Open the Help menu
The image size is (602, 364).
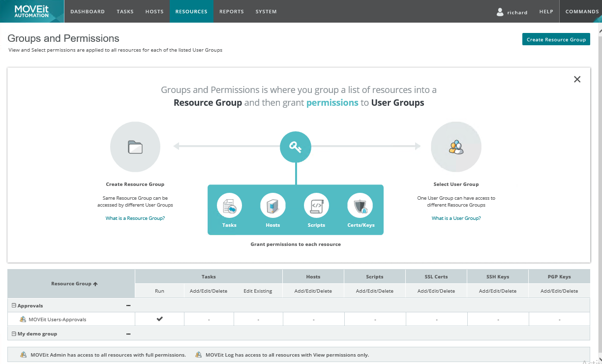(x=546, y=11)
